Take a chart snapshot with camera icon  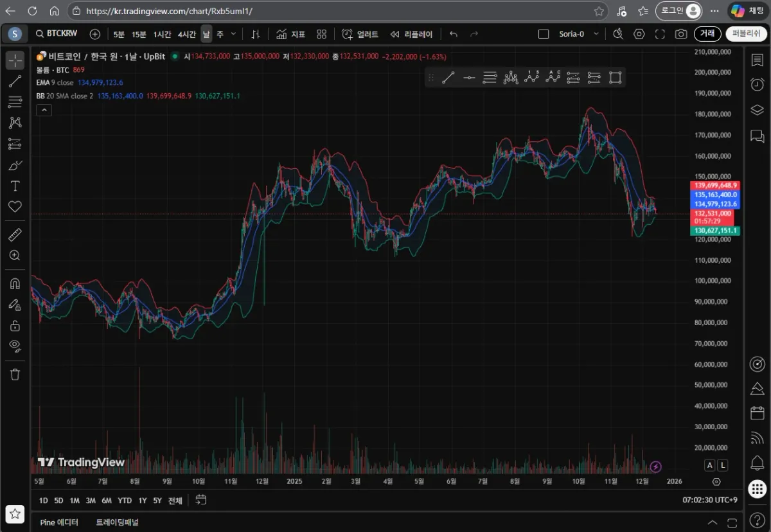(x=681, y=34)
